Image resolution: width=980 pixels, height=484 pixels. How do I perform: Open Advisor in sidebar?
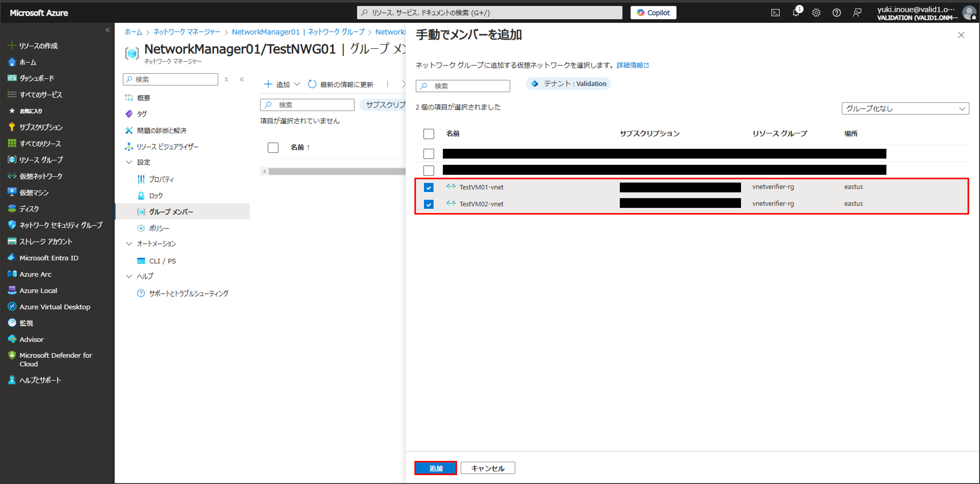26,339
